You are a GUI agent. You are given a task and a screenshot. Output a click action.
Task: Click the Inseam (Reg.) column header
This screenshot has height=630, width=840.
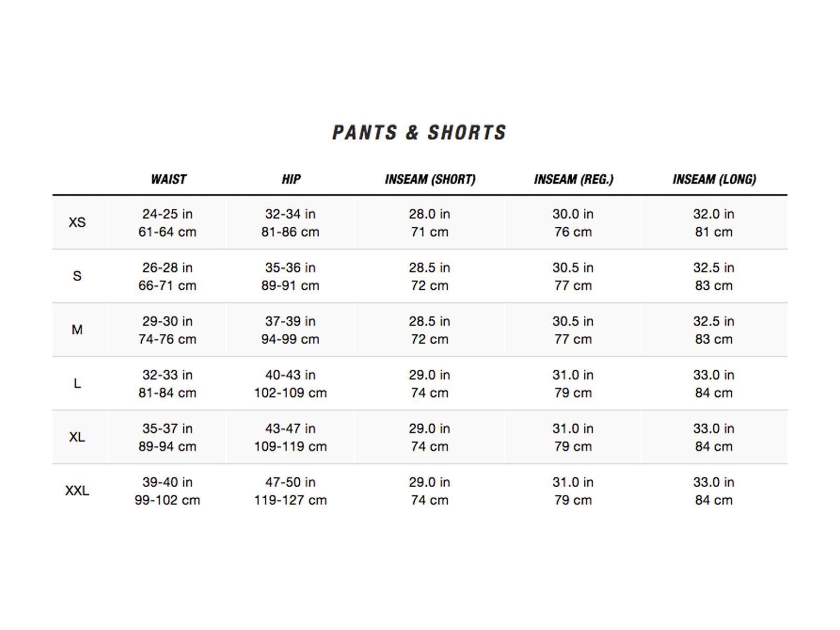(x=573, y=180)
